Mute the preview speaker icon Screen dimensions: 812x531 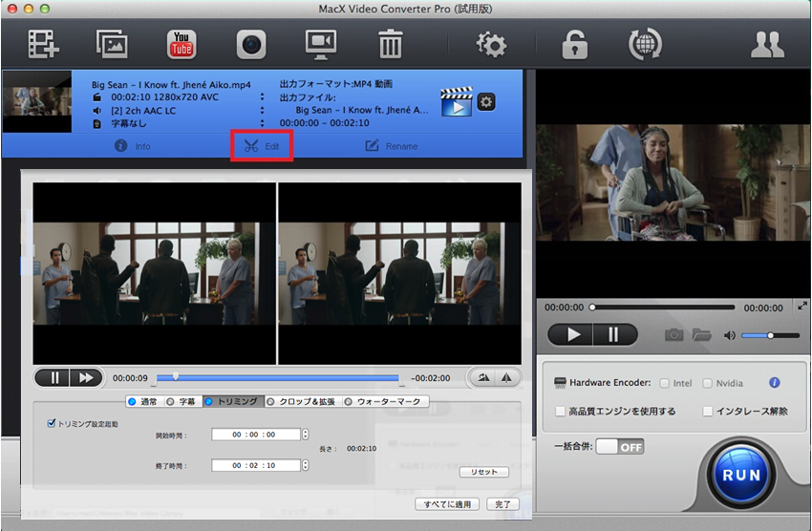pos(729,335)
